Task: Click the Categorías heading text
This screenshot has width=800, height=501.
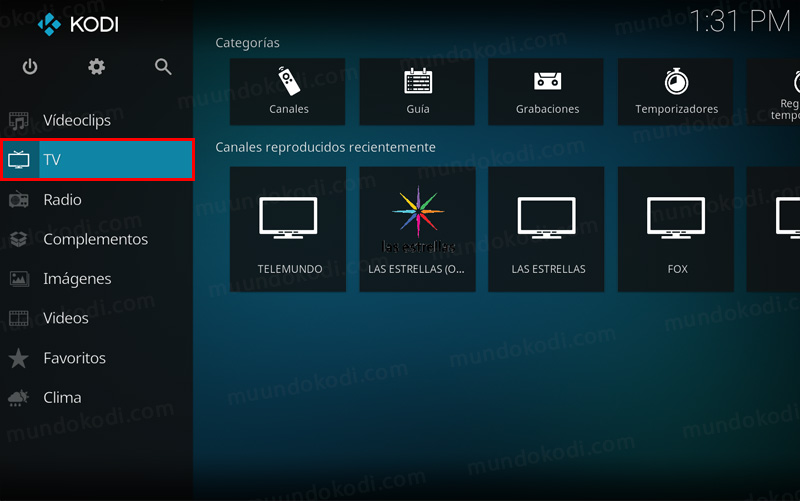Action: pos(247,43)
